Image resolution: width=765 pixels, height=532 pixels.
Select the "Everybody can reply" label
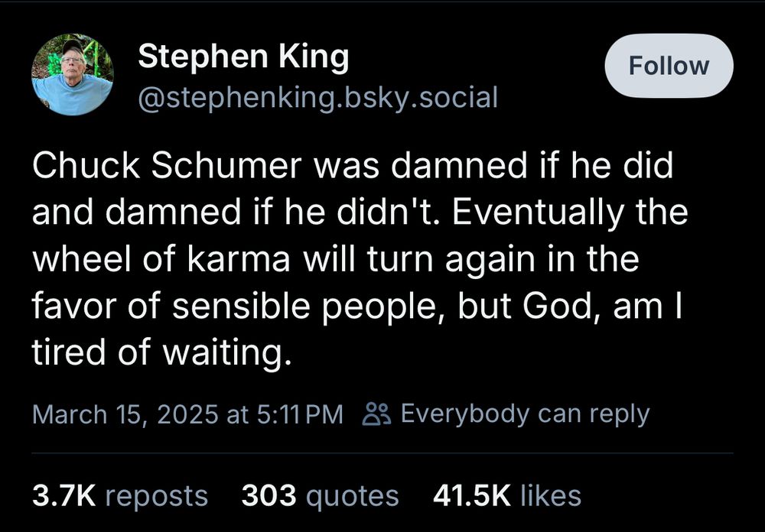[x=525, y=414]
